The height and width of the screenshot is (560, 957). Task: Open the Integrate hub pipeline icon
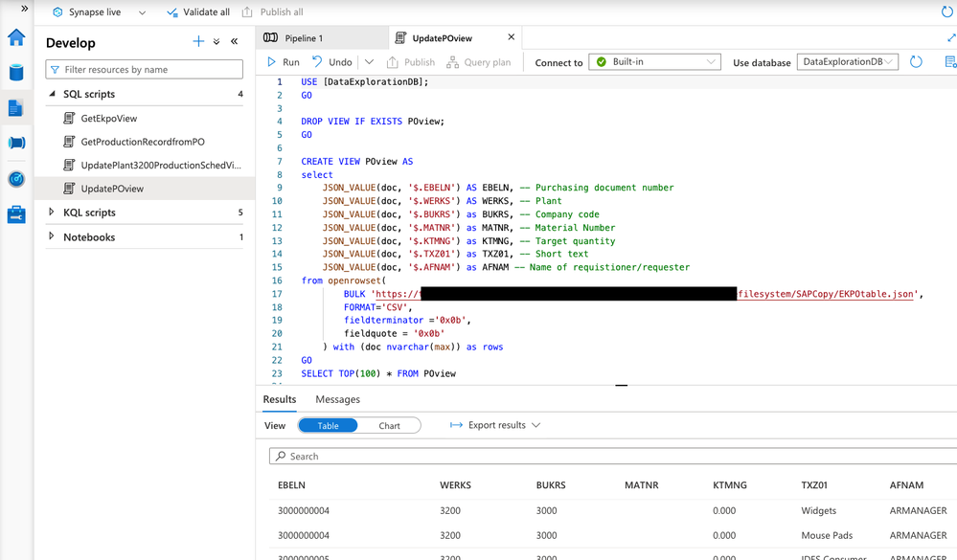(x=16, y=144)
